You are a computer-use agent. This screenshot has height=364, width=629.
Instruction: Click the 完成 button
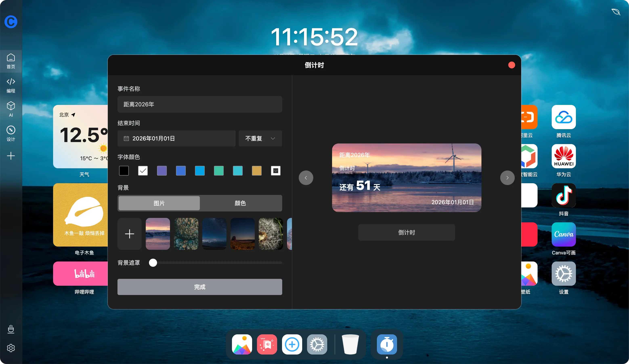tap(200, 287)
